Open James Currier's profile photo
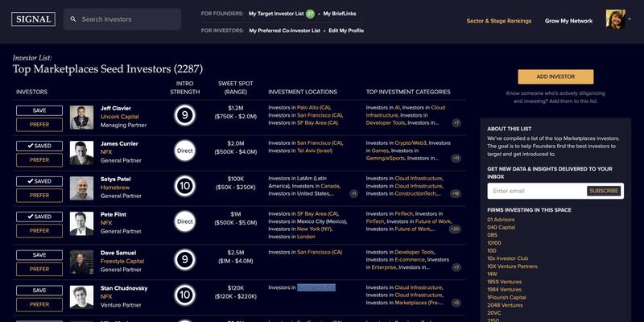Screen dimensions: 644x322 click(x=81, y=153)
